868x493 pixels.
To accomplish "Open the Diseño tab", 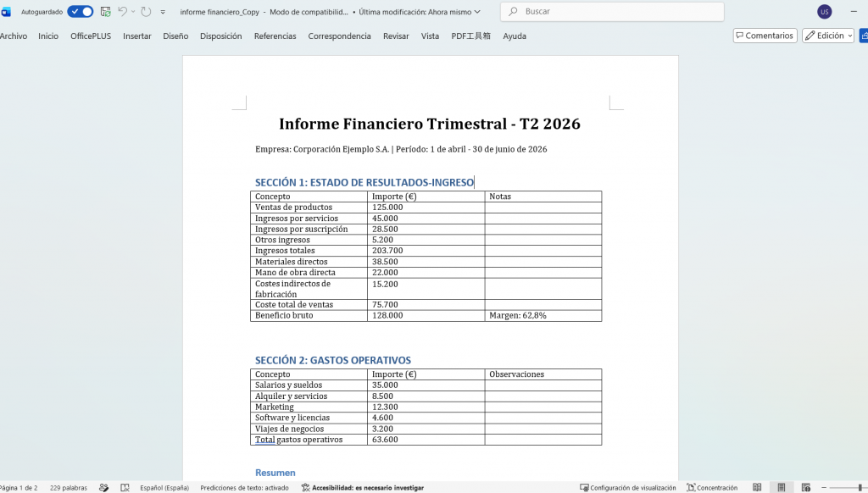I will click(x=175, y=36).
